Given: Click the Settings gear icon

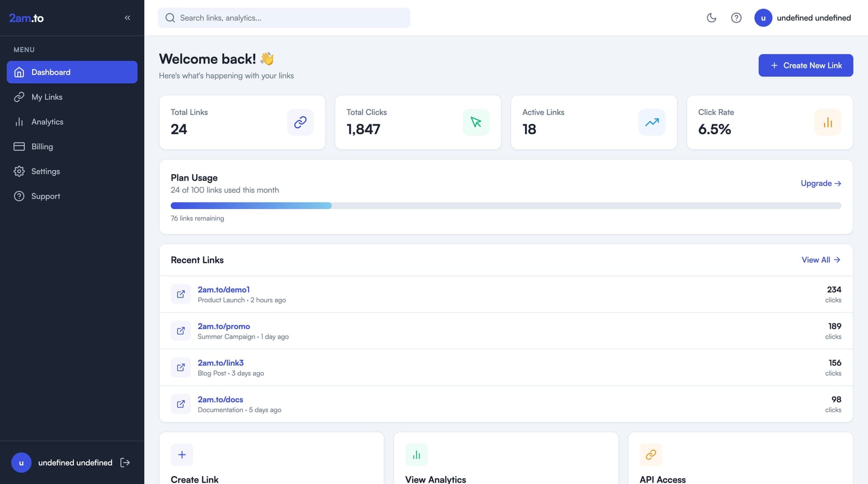Looking at the screenshot, I should [19, 171].
